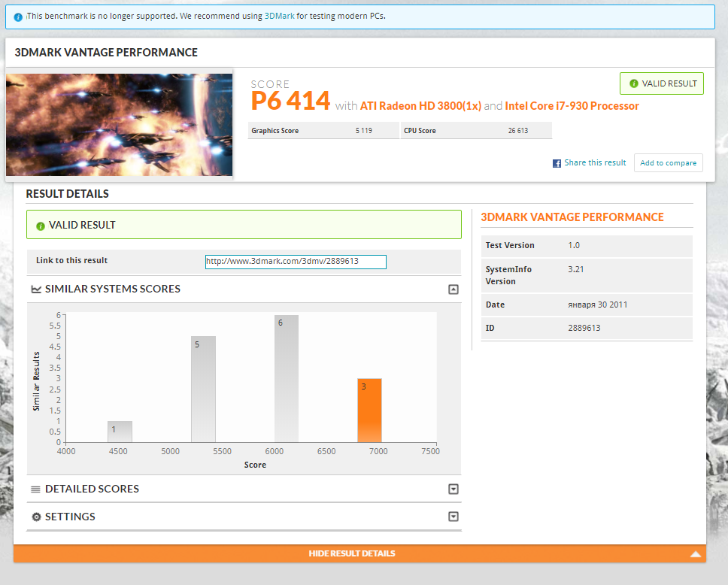
Task: Click the gray chart bar labeled 1
Action: click(120, 432)
